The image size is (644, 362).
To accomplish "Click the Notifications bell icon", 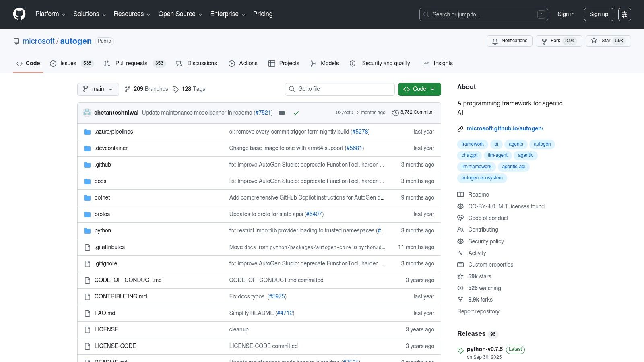I will tap(495, 41).
